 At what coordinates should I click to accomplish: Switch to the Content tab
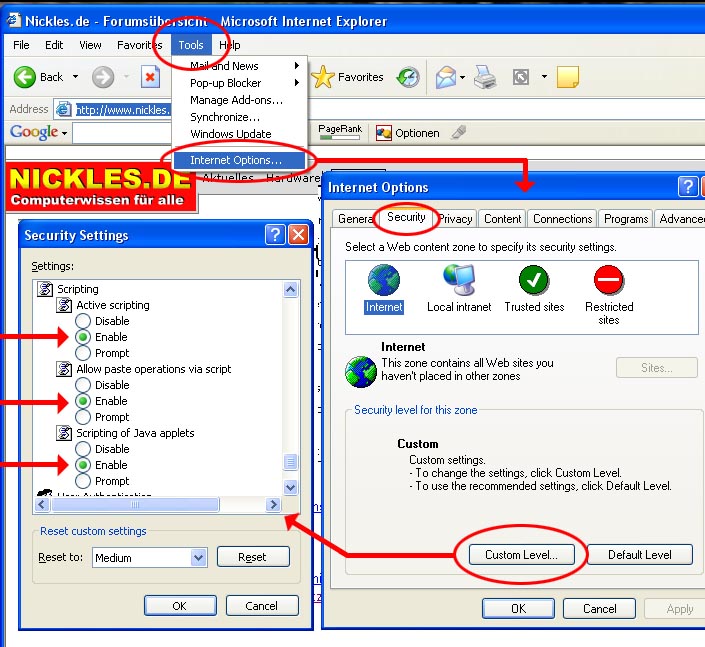click(x=502, y=219)
